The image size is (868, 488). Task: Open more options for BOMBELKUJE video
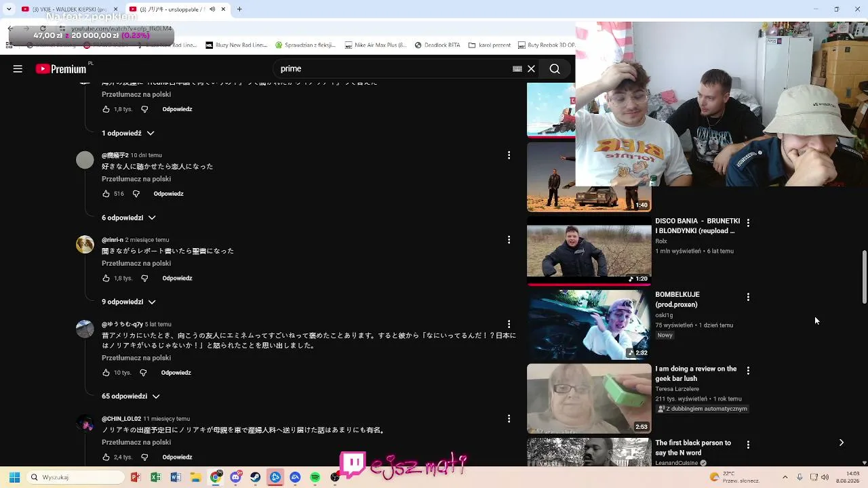(x=748, y=297)
